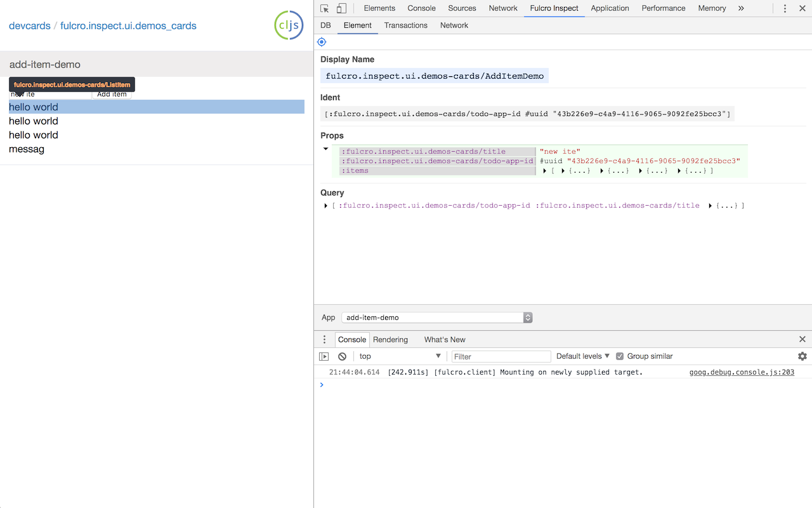The image size is (812, 508).
Task: Click the cljs logo
Action: tap(289, 25)
